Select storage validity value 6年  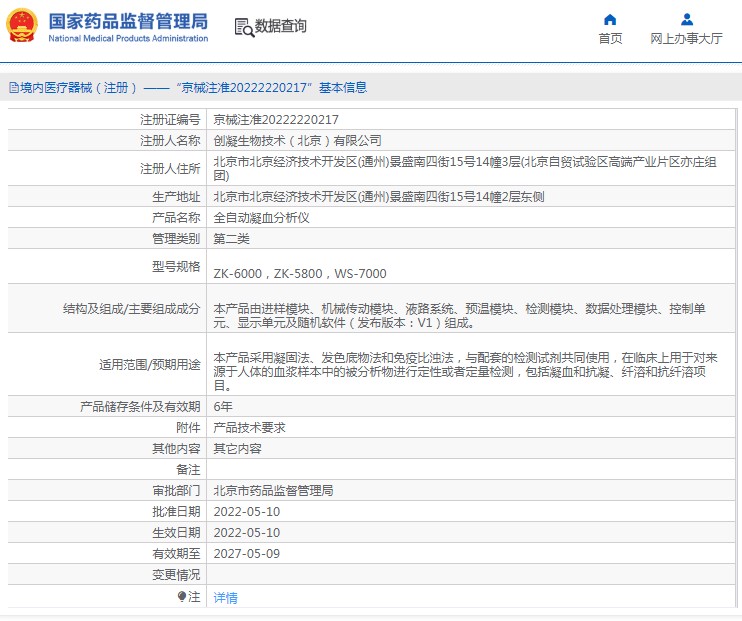point(223,407)
